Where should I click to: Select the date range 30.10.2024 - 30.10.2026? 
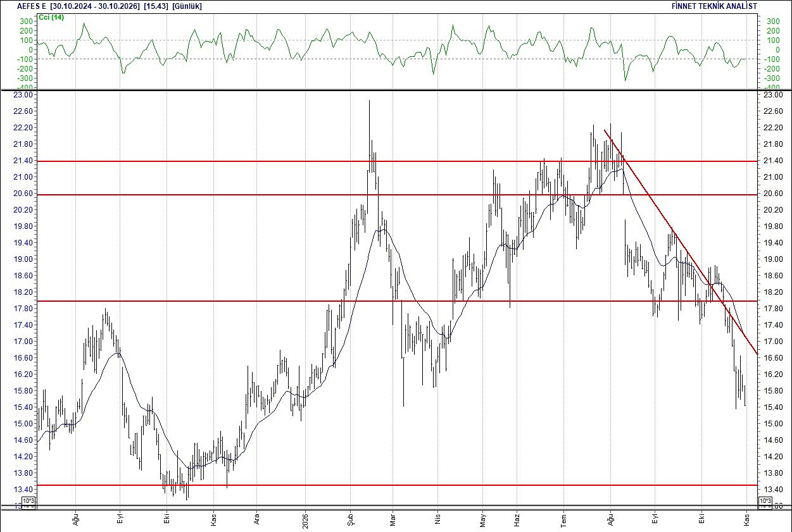[x=94, y=6]
